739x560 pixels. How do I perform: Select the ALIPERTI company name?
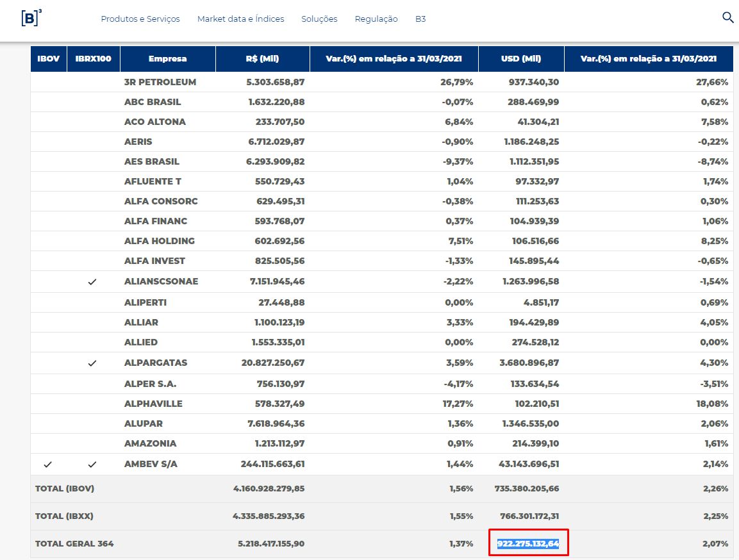[145, 302]
